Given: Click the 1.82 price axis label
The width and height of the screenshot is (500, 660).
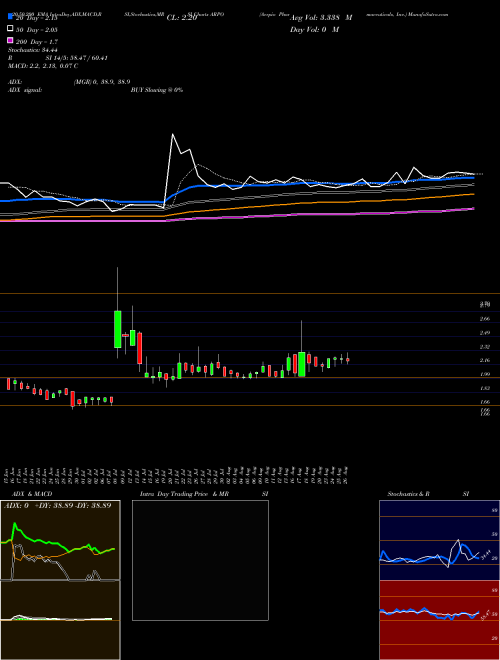Looking at the screenshot, I should pos(485,388).
